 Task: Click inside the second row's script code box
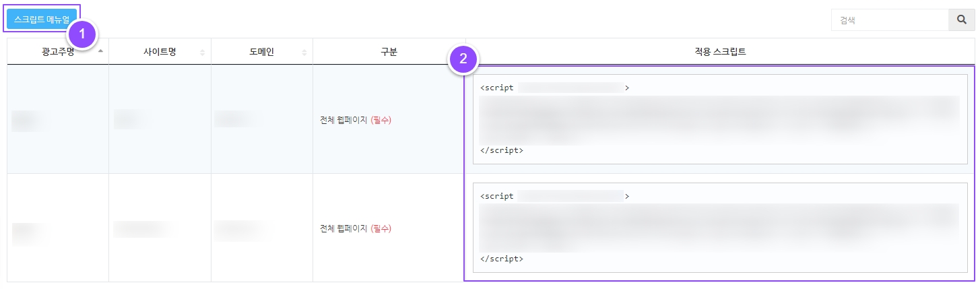pos(719,227)
